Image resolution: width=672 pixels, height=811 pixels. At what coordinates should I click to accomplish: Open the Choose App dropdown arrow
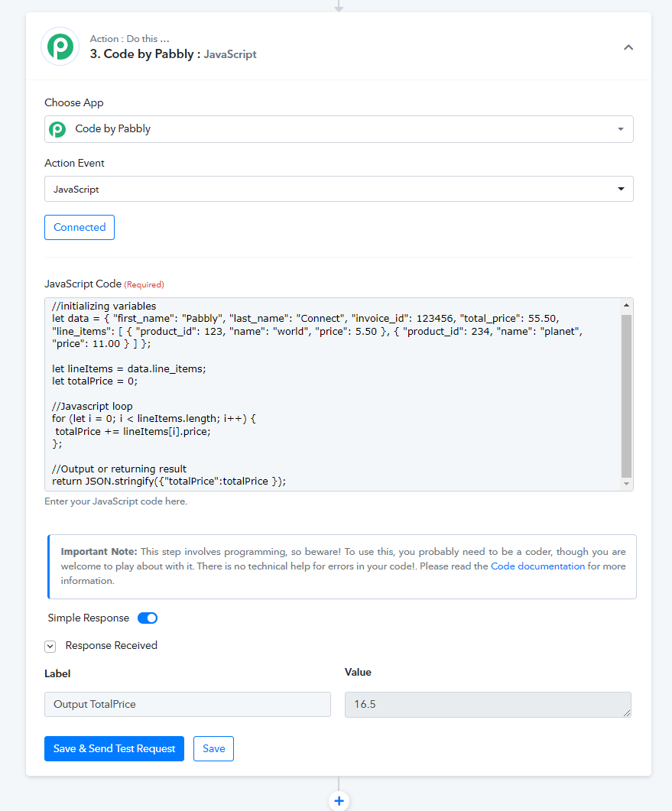[620, 129]
